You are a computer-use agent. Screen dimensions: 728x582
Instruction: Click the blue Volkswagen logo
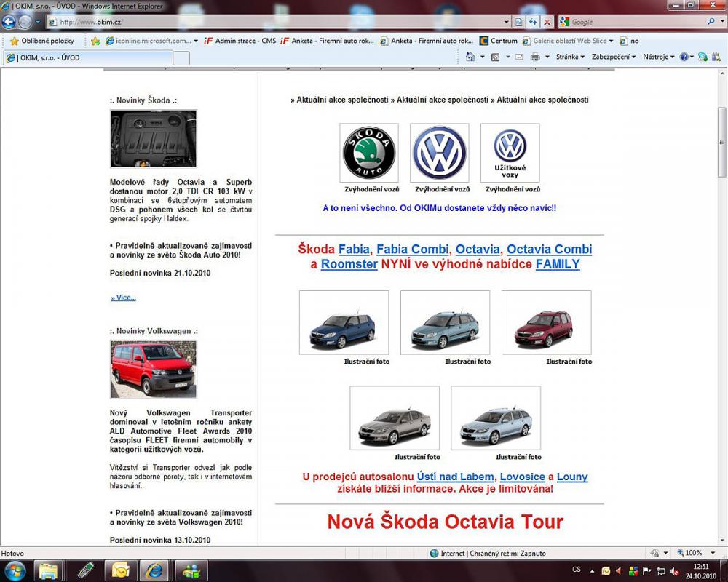pos(440,153)
